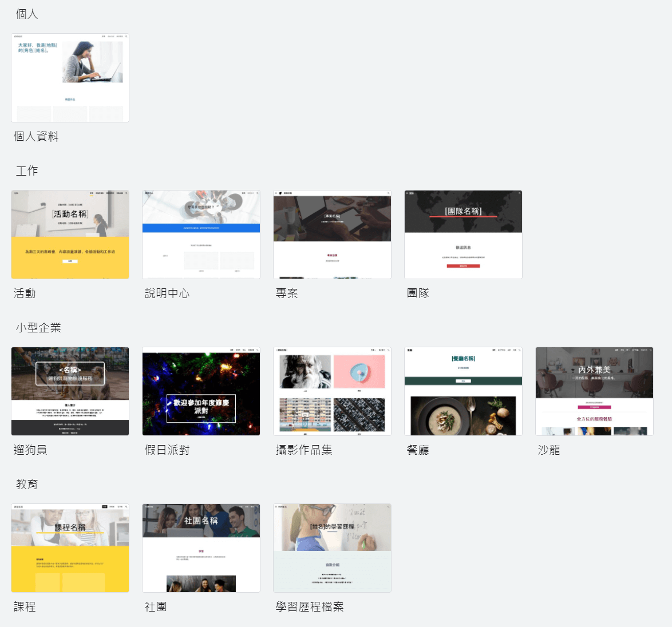The height and width of the screenshot is (627, 672).
Task: Select the 遛狗員 dog walker thumbnail
Action: tap(70, 391)
